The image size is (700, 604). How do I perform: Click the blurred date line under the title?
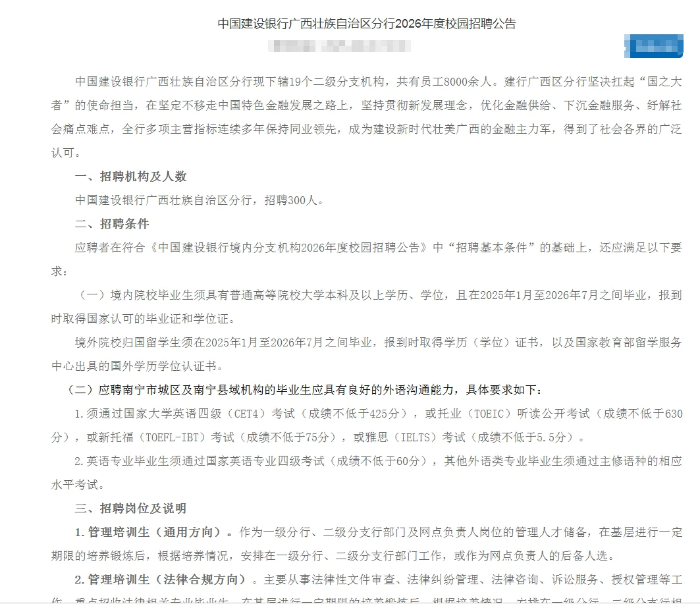[339, 46]
